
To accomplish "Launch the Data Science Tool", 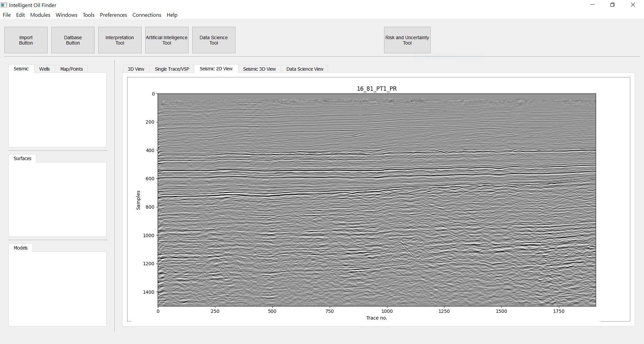I will (214, 40).
